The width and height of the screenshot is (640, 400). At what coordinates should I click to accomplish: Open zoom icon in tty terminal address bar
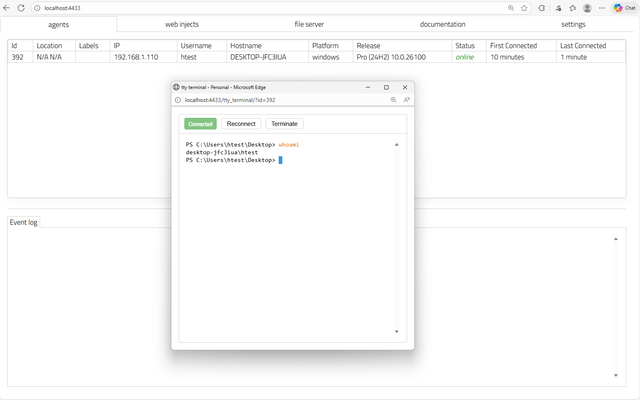click(x=393, y=100)
